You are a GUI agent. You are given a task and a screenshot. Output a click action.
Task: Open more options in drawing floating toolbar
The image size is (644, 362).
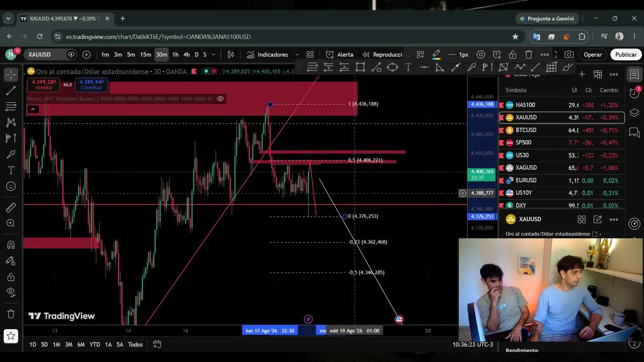click(x=545, y=54)
